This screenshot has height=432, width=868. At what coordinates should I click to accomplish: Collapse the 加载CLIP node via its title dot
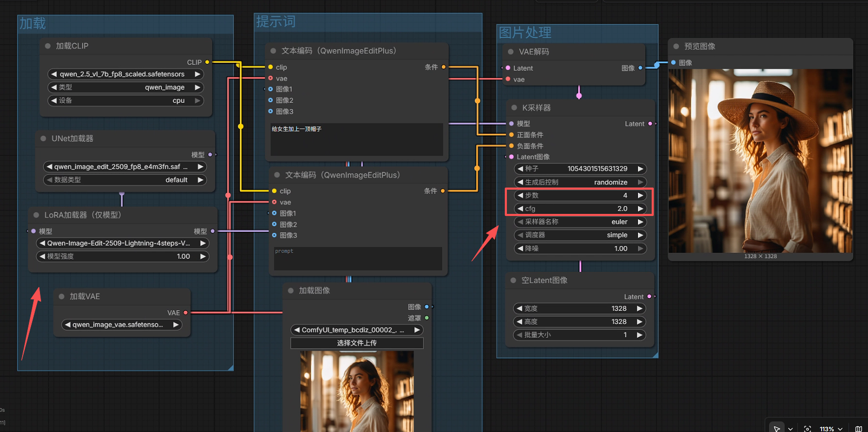coord(48,46)
